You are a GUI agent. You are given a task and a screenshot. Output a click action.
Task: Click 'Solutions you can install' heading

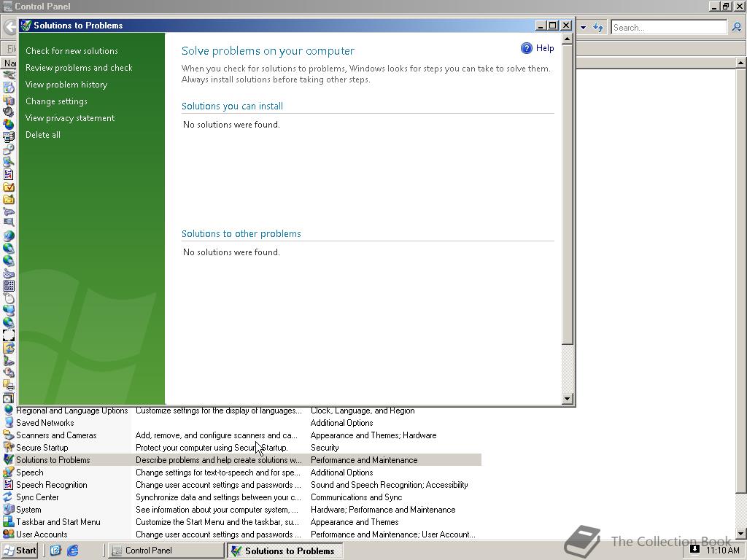[x=232, y=106]
